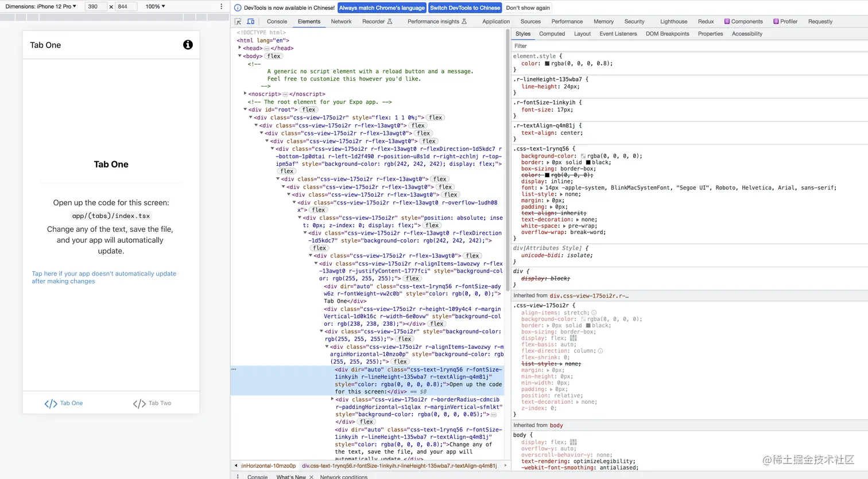Screen dimensions: 868x479
Task: Open the Accessibility sidebar tab
Action: 747,34
